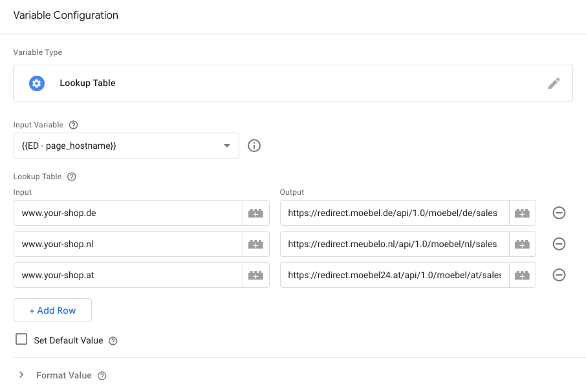Edit the redirect.meubelo.nl output field
The width and height of the screenshot is (586, 392).
395,244
